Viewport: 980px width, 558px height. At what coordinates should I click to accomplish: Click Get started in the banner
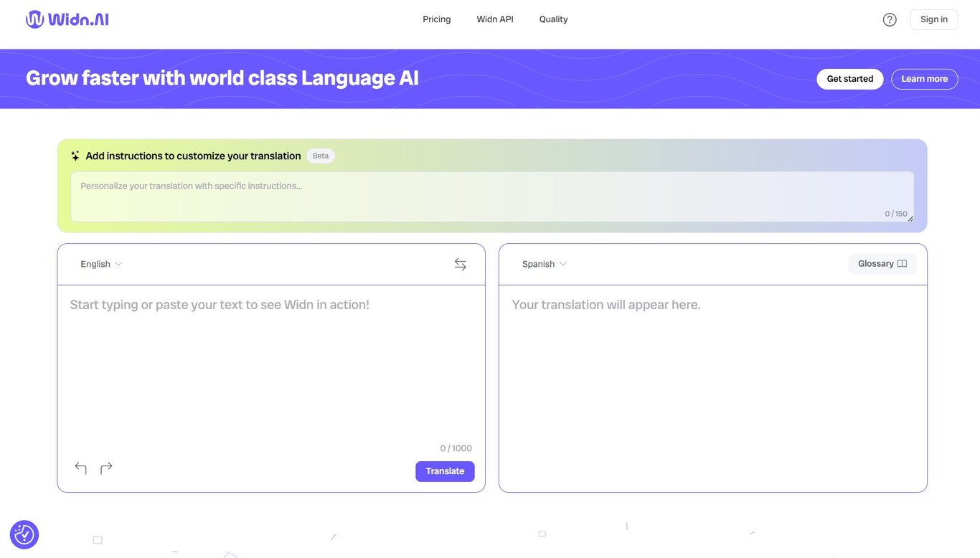pyautogui.click(x=850, y=77)
